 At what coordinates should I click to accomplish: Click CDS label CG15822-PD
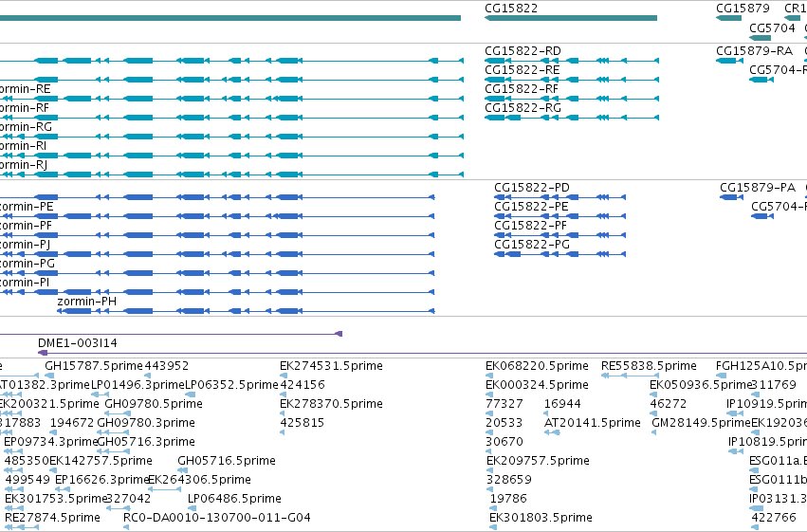click(x=532, y=187)
